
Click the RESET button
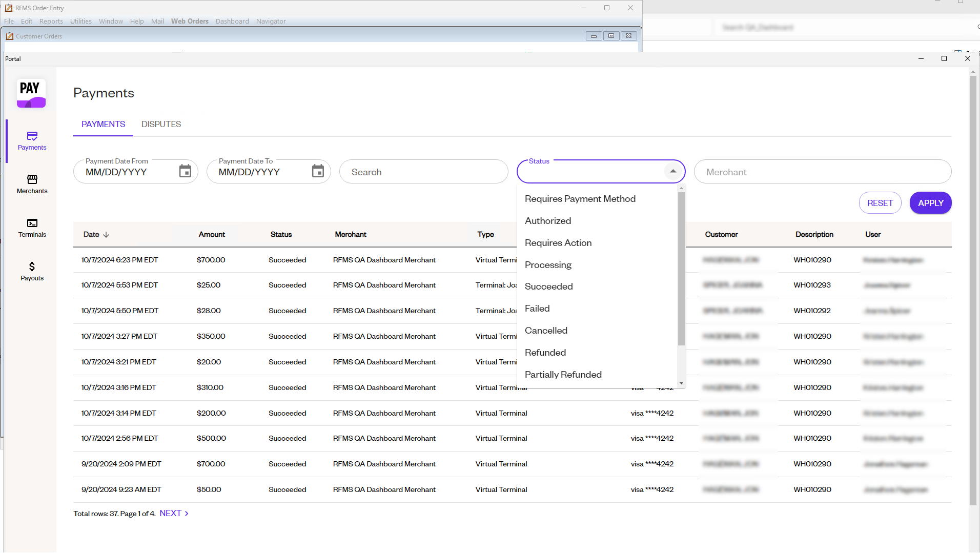click(880, 202)
